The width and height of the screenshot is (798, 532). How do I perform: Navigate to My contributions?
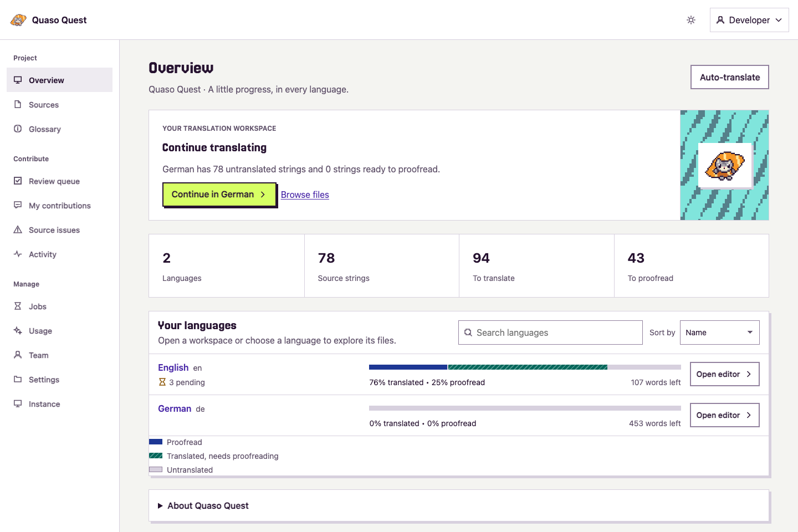[x=59, y=205]
